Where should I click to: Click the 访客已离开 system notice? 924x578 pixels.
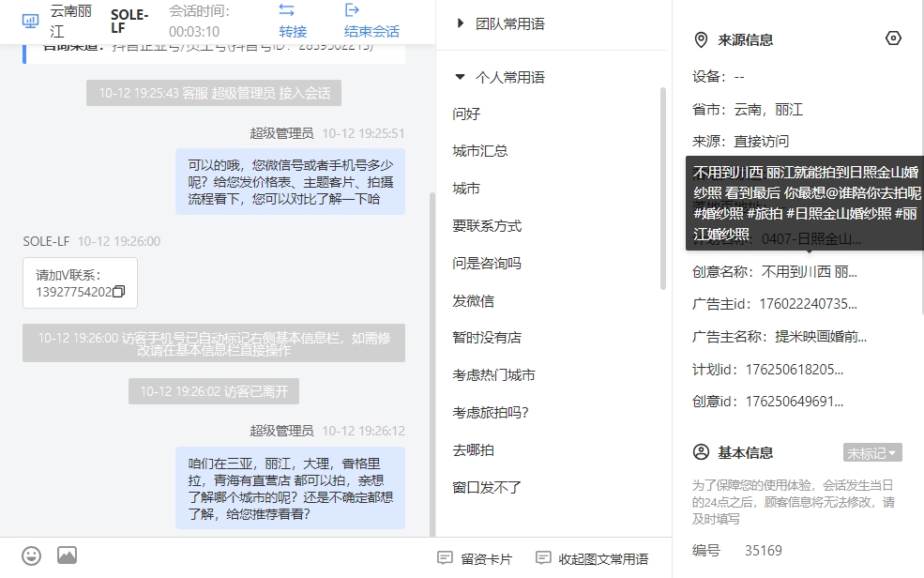click(x=214, y=391)
